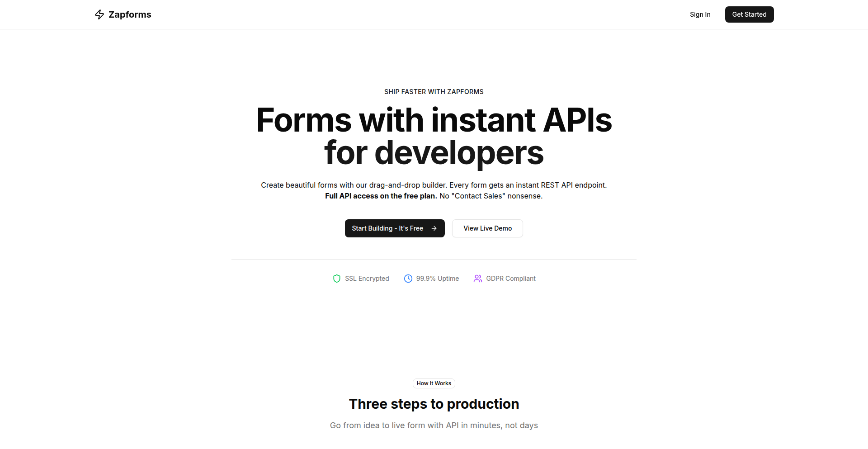This screenshot has width=868, height=449.
Task: Click the drag-and-drop builder description sentence
Action: 434,185
